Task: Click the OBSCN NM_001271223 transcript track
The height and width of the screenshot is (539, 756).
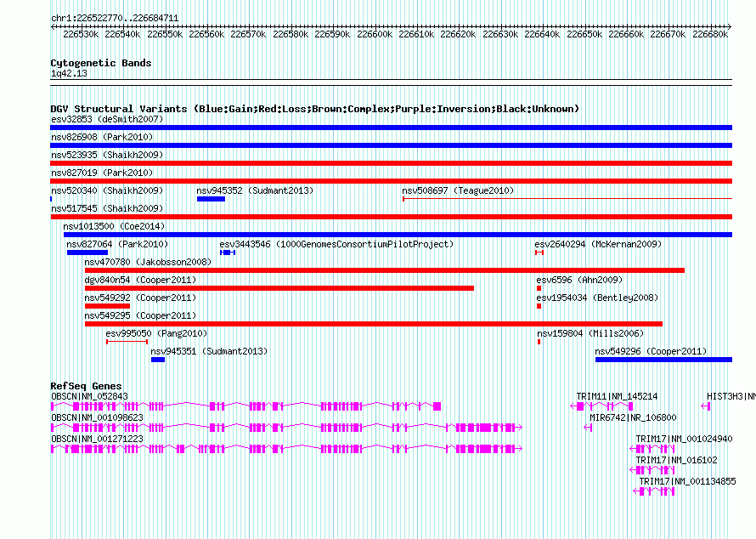Action: (x=287, y=449)
